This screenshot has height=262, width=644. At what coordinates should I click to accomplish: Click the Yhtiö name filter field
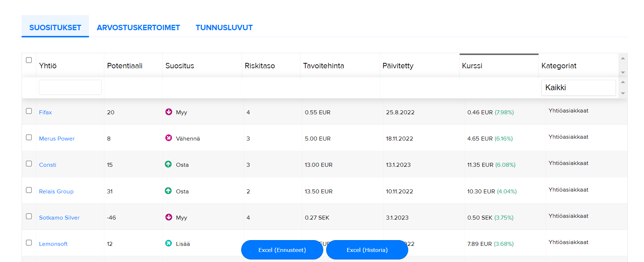[x=70, y=87]
